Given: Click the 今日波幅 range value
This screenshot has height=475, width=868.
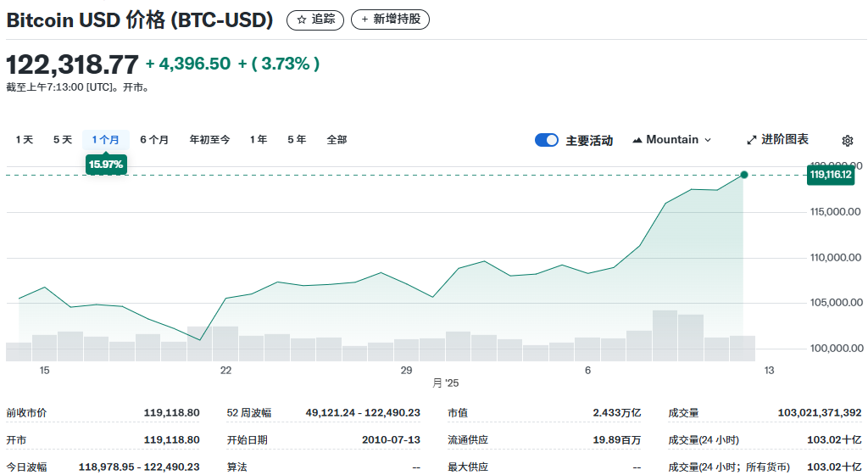Looking at the screenshot, I should pos(139,467).
